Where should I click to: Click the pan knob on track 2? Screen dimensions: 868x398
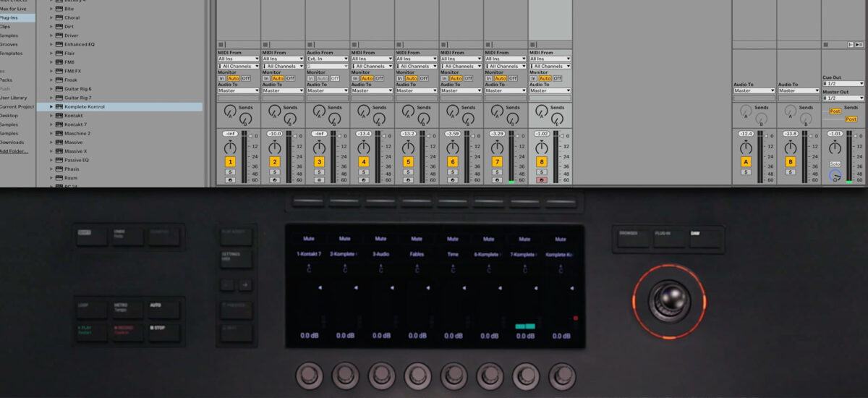tap(275, 147)
